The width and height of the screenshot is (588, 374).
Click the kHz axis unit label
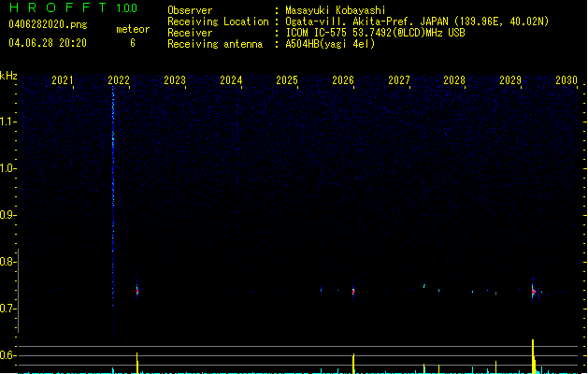(x=8, y=76)
